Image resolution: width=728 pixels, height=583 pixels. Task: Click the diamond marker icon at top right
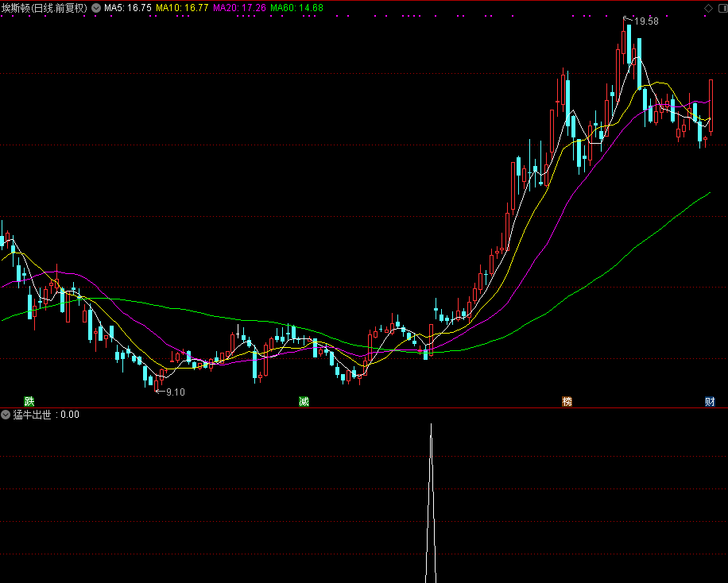coord(708,8)
